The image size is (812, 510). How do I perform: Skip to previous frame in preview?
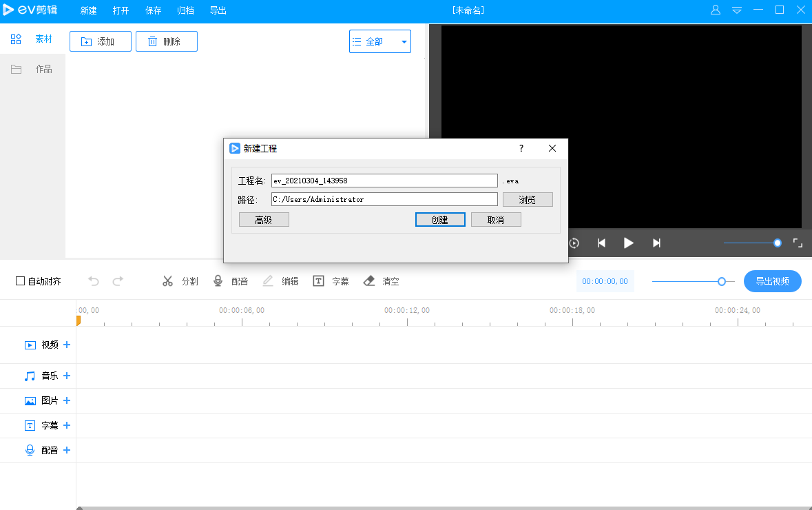click(601, 243)
